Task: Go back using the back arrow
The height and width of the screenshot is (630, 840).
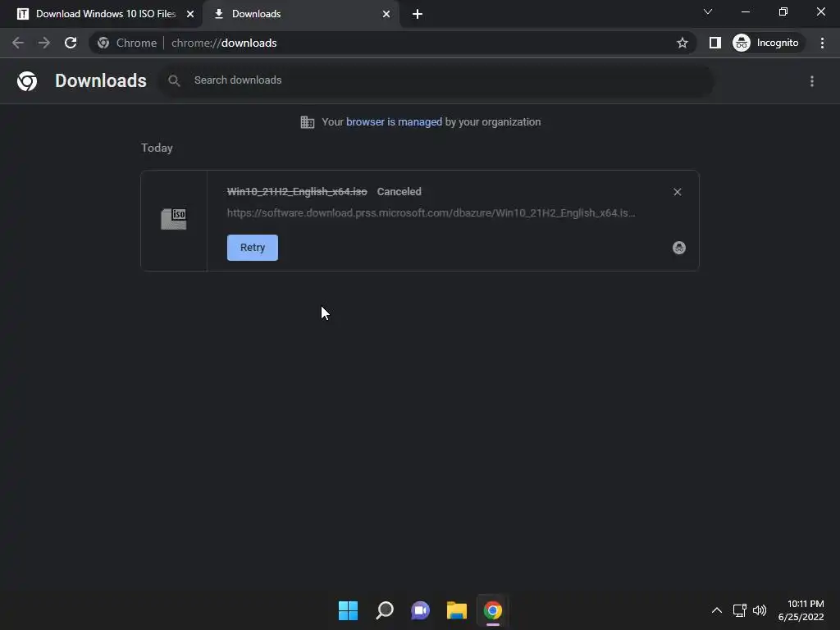Action: [18, 43]
